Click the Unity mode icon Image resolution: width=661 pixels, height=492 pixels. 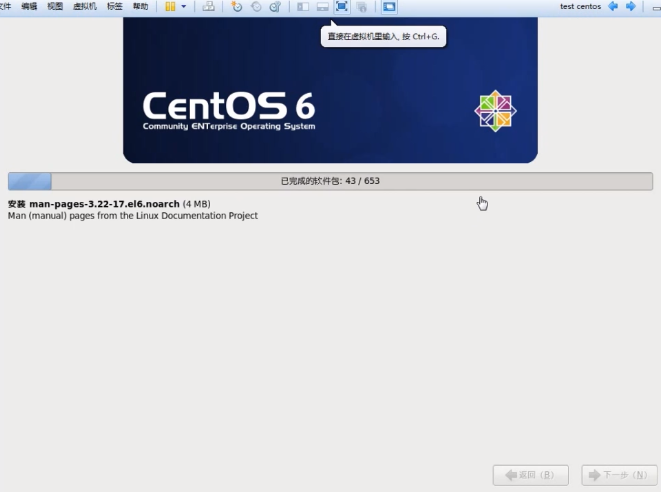pos(362,7)
